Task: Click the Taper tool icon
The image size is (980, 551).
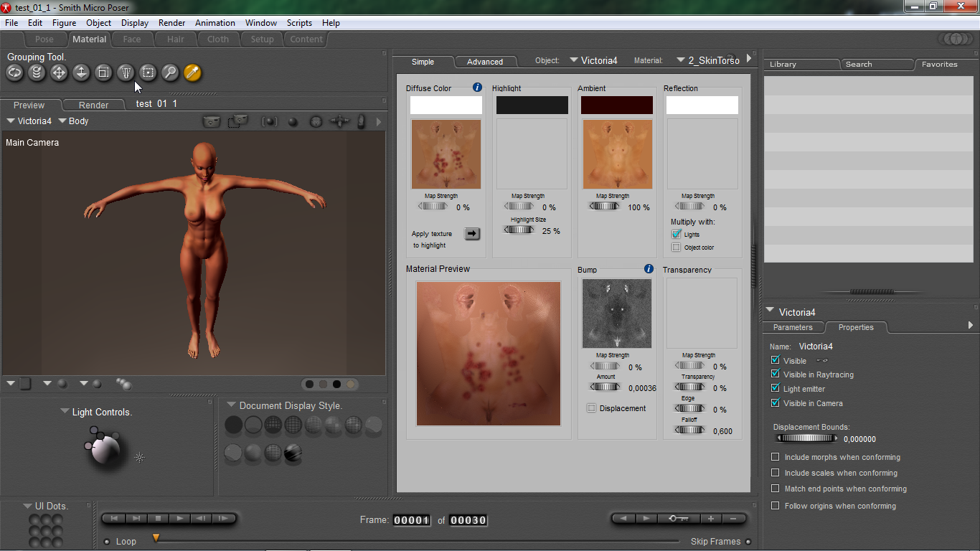Action: tap(126, 72)
